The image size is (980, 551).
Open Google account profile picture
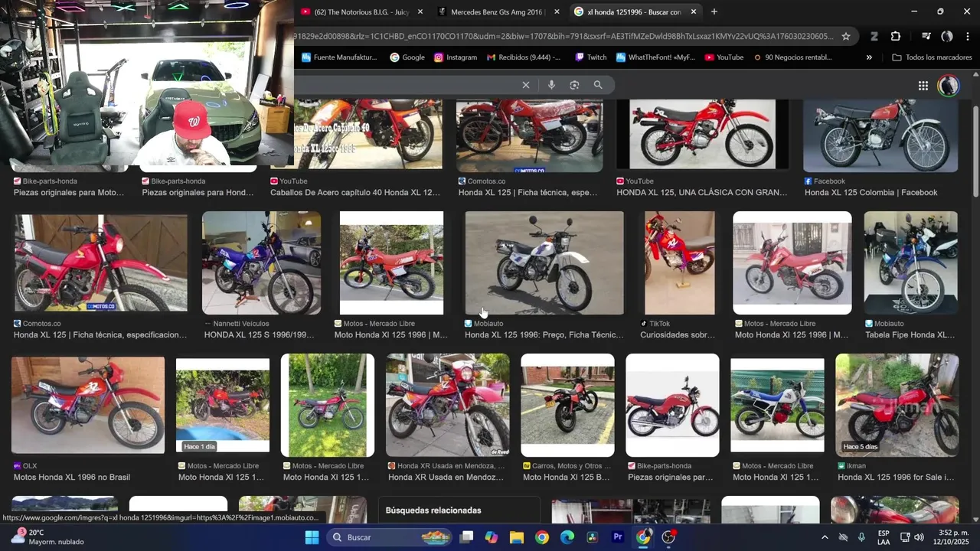949,86
